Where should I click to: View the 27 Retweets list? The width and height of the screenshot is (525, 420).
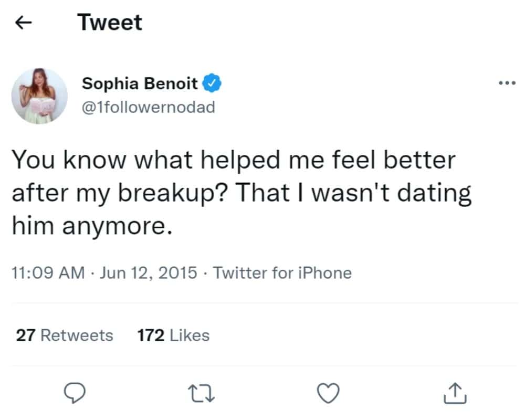(65, 335)
